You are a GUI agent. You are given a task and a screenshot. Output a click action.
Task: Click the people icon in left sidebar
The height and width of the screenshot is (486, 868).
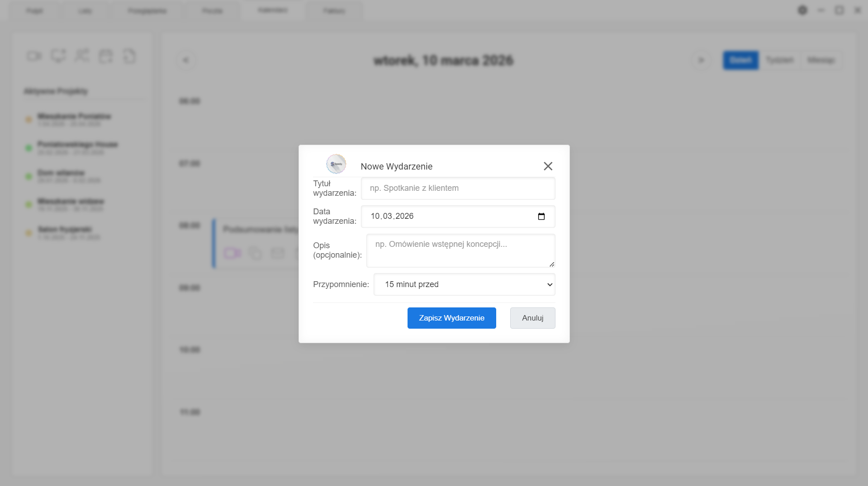(x=82, y=57)
